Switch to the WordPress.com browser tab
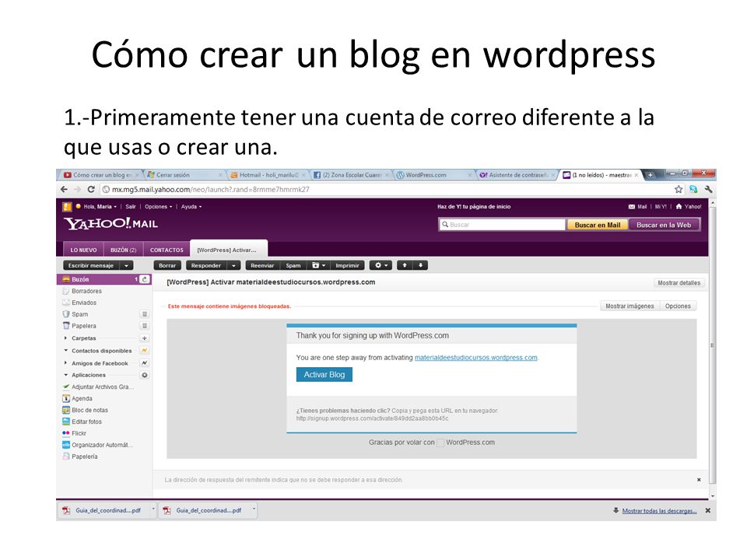The image size is (747, 560). 432,175
